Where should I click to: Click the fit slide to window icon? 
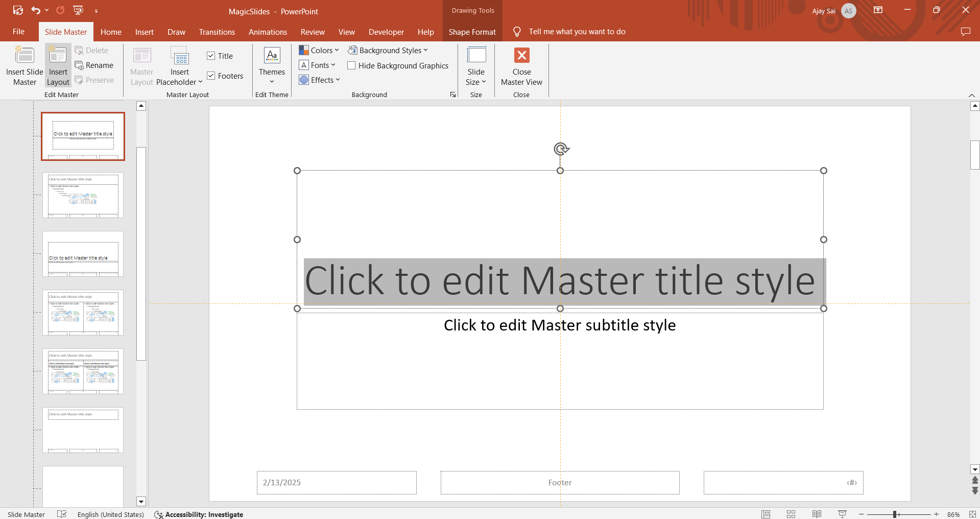point(972,514)
